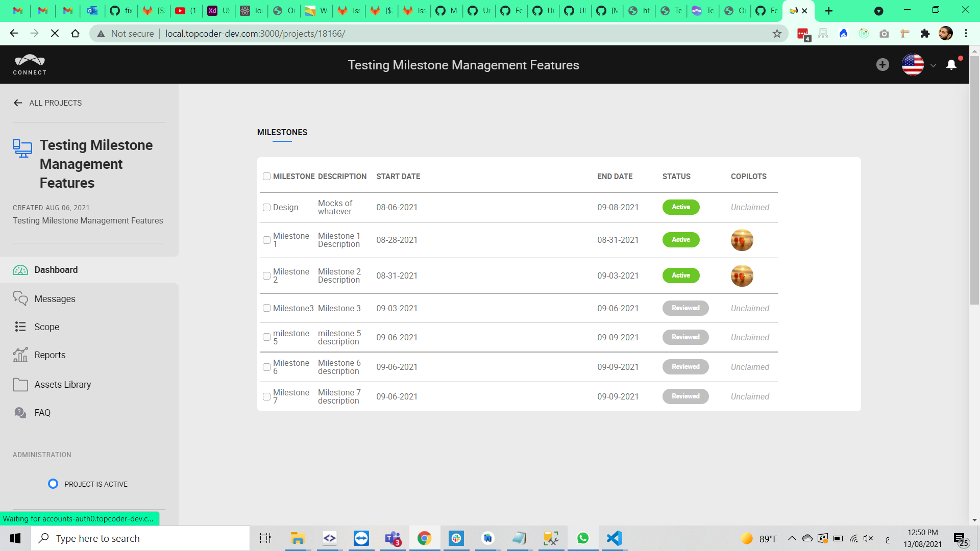The height and width of the screenshot is (551, 980).
Task: Toggle the Project Is Active radio button
Action: click(x=53, y=484)
